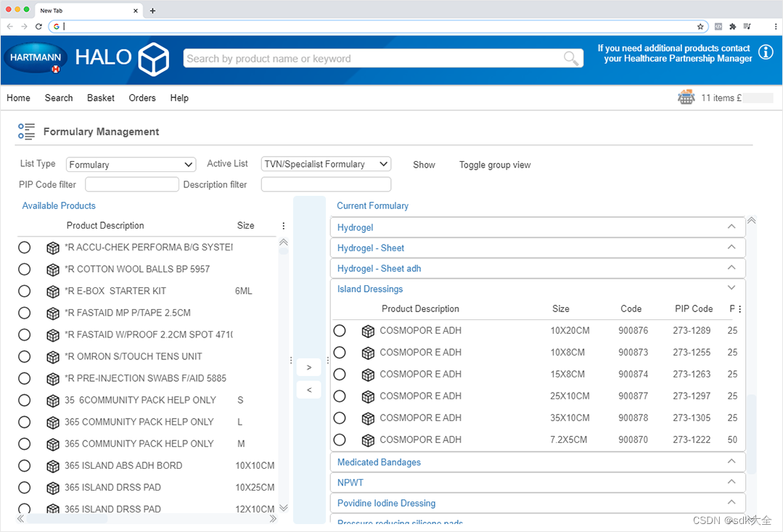
Task: Type in the PIP Code filter field
Action: [x=131, y=184]
